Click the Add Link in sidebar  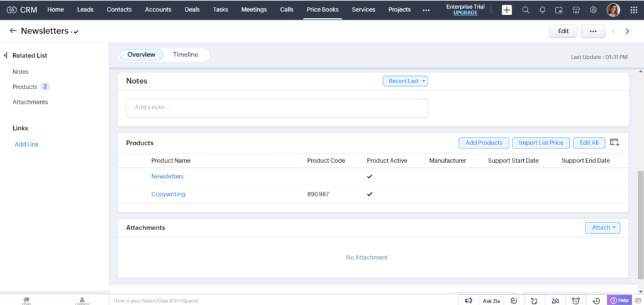[x=26, y=145]
